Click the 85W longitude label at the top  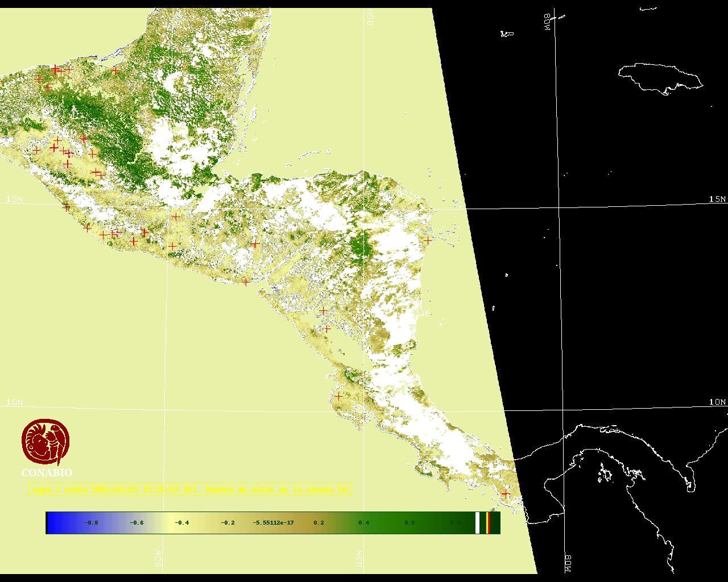coord(370,17)
